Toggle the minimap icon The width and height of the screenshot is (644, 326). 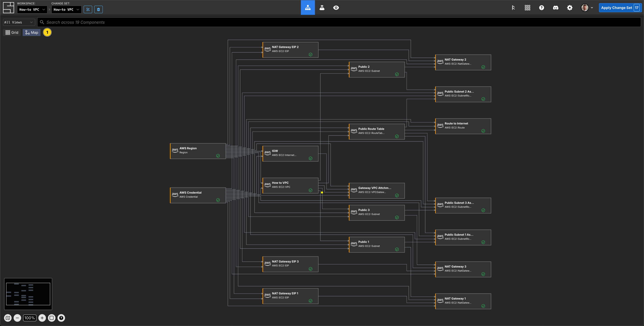point(8,318)
